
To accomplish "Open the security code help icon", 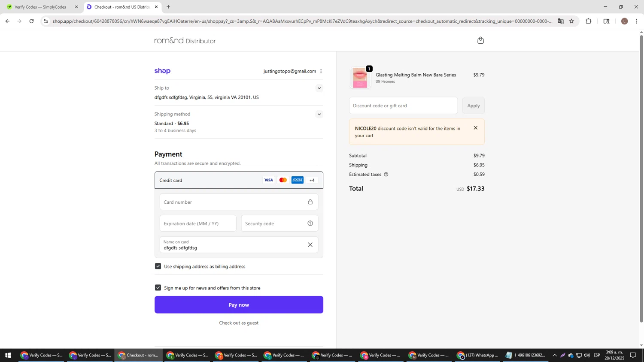I will point(310,223).
